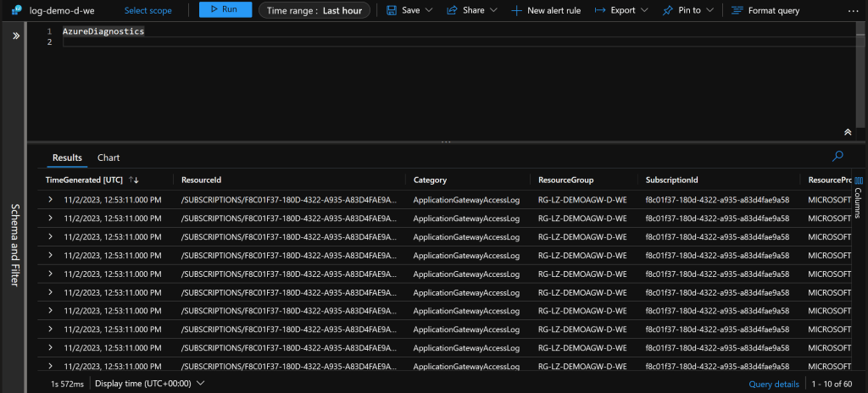Change Display time UTC dropdown

pos(149,384)
